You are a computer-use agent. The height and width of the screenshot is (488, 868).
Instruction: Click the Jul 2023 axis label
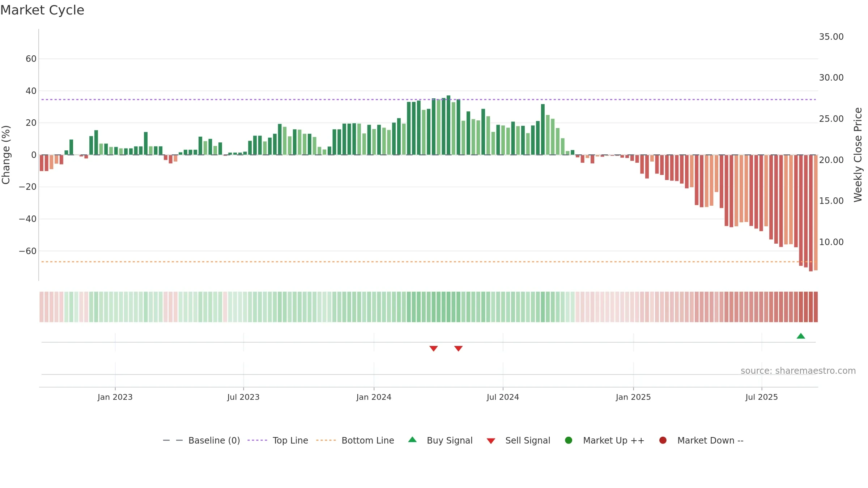tap(243, 397)
